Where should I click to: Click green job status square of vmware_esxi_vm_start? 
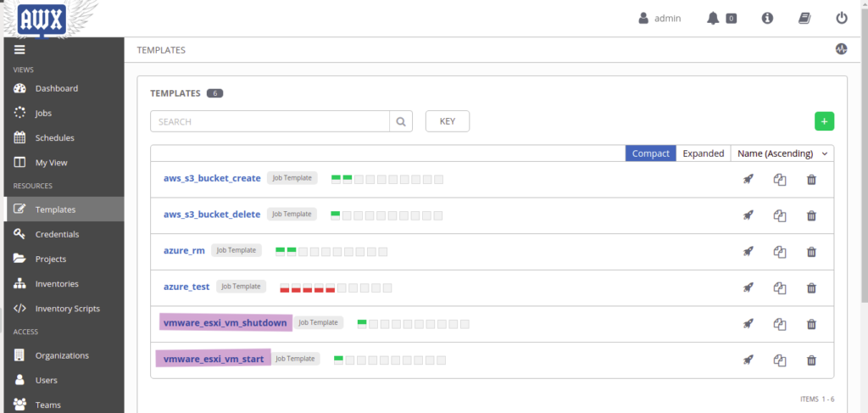[x=339, y=360]
